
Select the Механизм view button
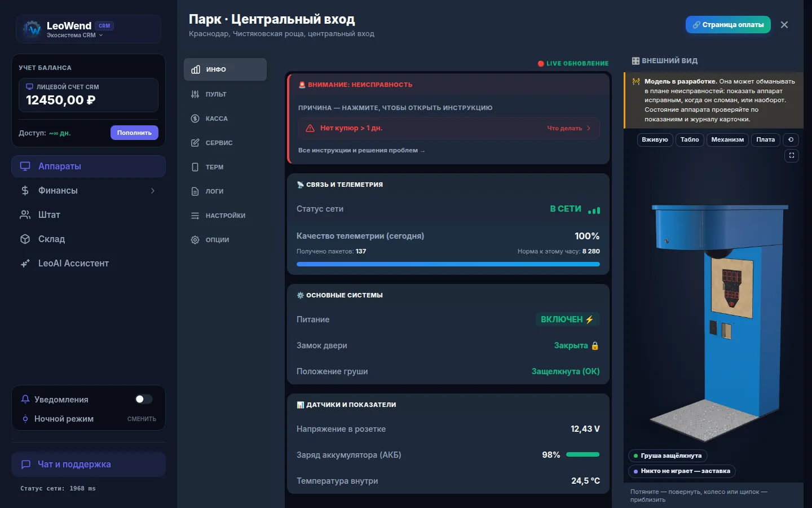point(727,139)
